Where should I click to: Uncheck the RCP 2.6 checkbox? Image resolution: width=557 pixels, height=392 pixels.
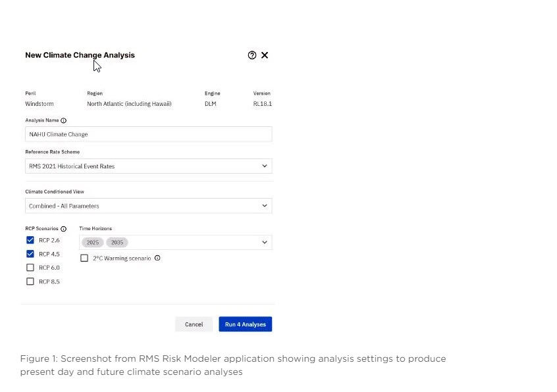[x=30, y=240]
